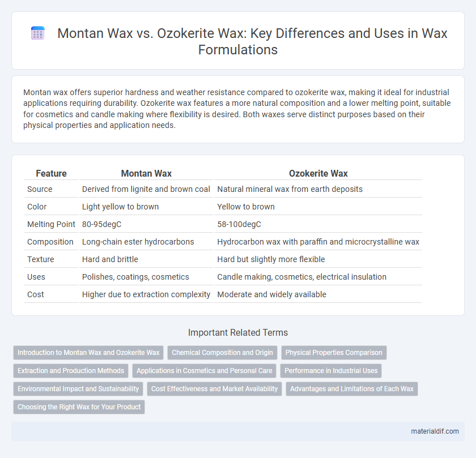The image size is (476, 458).
Task: Click 'Higher due to extraction complexity' cell
Action: pos(146,295)
